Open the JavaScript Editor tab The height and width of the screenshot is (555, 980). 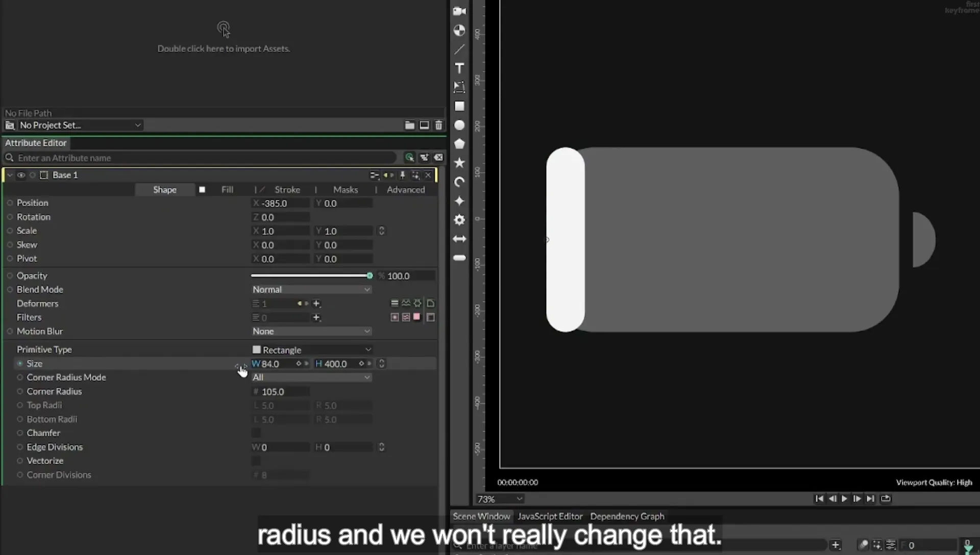point(550,516)
